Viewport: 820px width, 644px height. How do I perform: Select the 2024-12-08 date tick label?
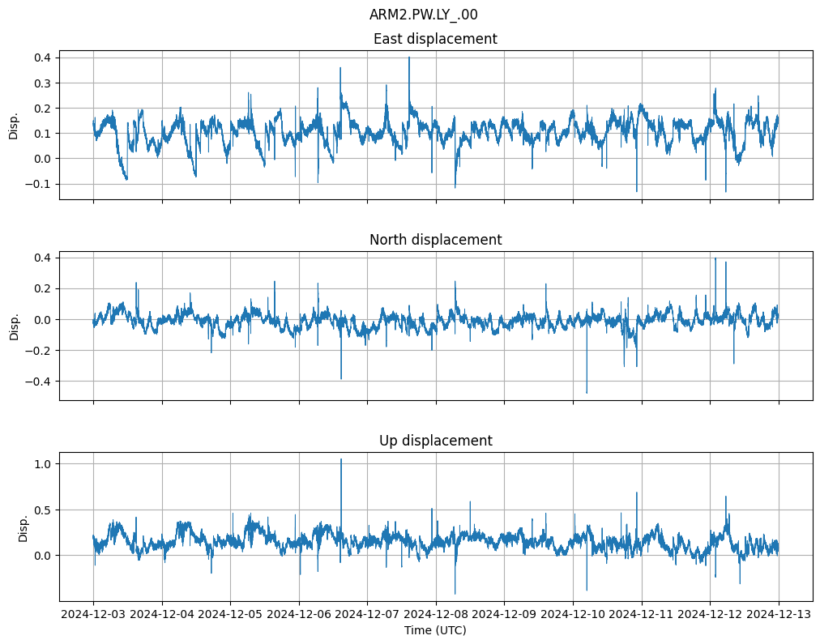point(436,615)
